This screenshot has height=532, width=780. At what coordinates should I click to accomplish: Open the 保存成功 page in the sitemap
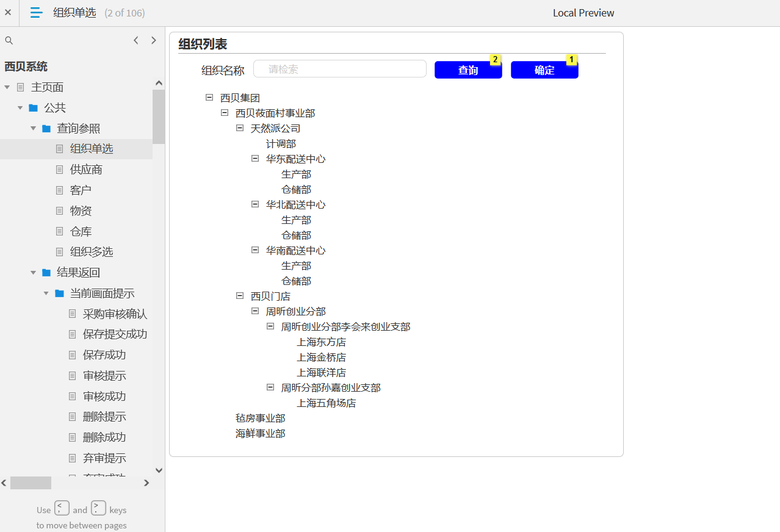(104, 355)
